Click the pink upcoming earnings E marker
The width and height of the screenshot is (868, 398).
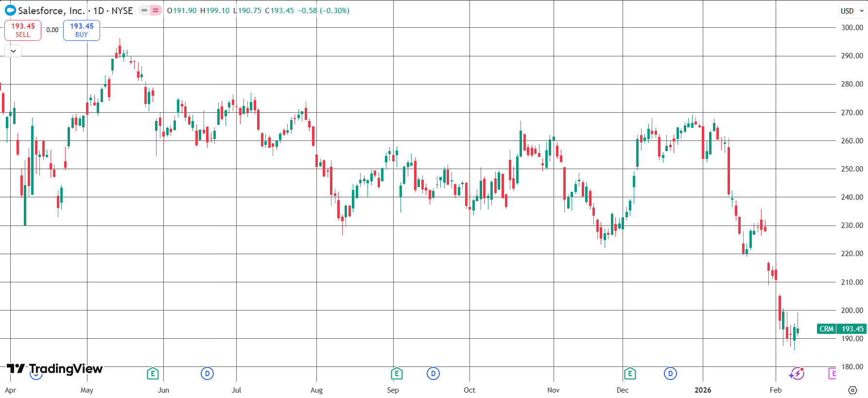832,373
